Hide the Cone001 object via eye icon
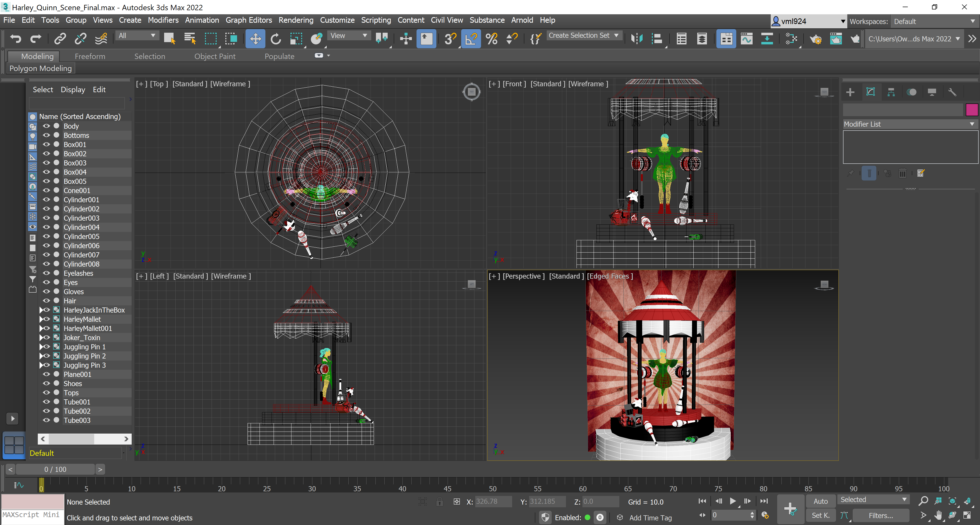 46,190
